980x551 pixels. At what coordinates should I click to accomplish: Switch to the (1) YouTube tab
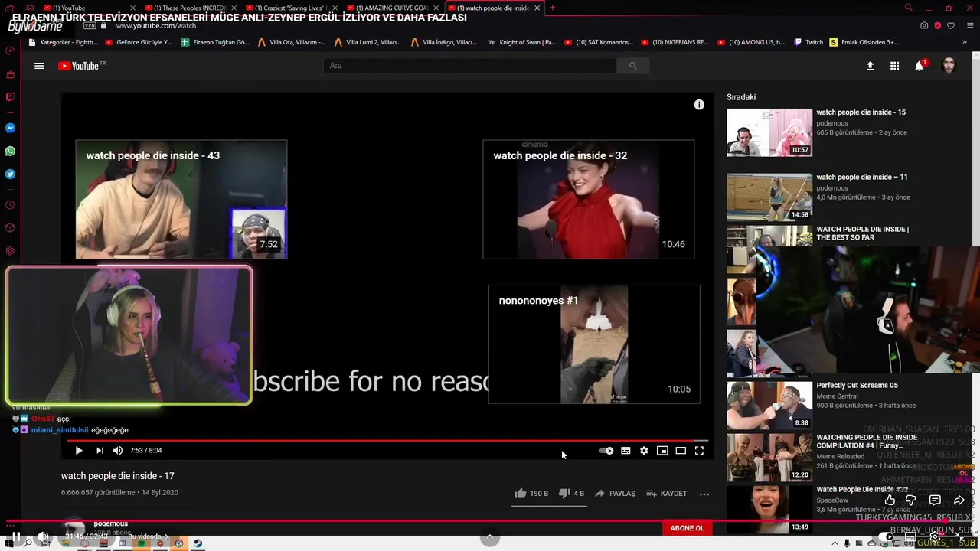pos(87,8)
